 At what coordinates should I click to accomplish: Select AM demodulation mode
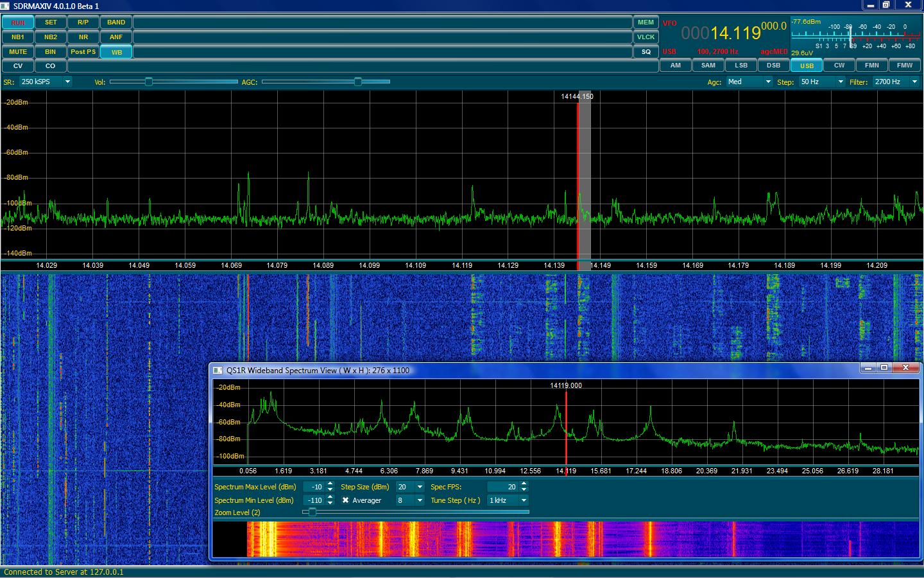(676, 66)
